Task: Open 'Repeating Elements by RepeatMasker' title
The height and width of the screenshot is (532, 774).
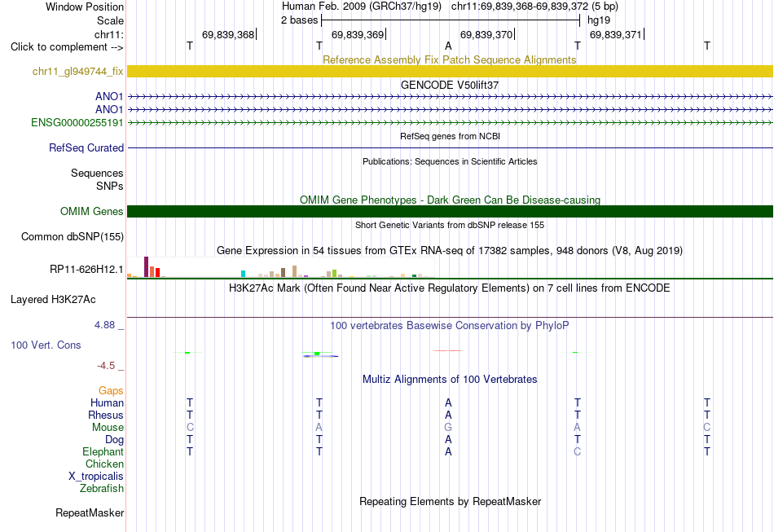Action: click(450, 502)
